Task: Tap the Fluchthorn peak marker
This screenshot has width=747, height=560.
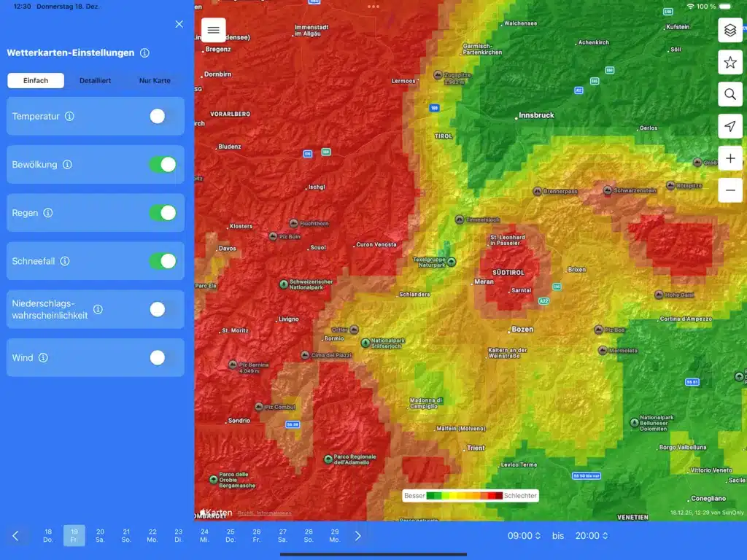Action: click(294, 223)
